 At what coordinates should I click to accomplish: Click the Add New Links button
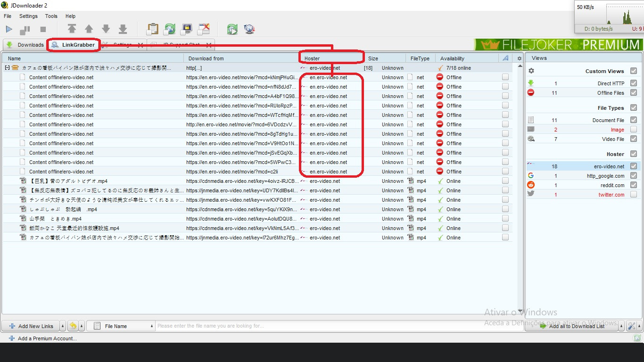point(31,326)
